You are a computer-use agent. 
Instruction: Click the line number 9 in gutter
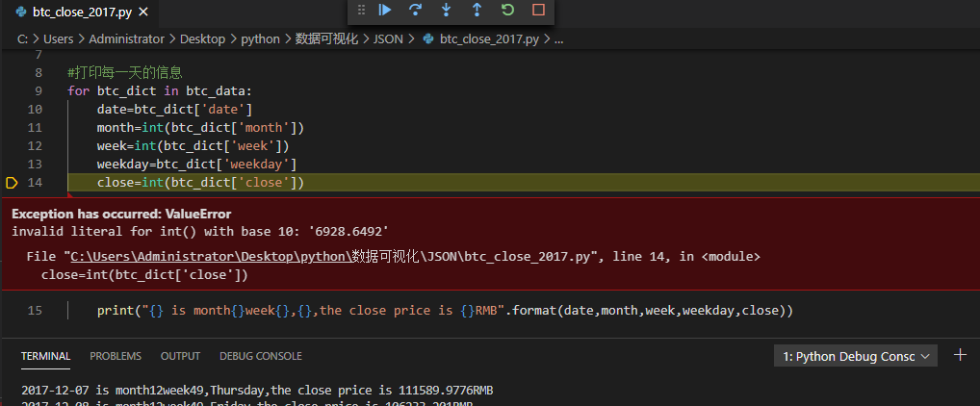click(x=39, y=91)
